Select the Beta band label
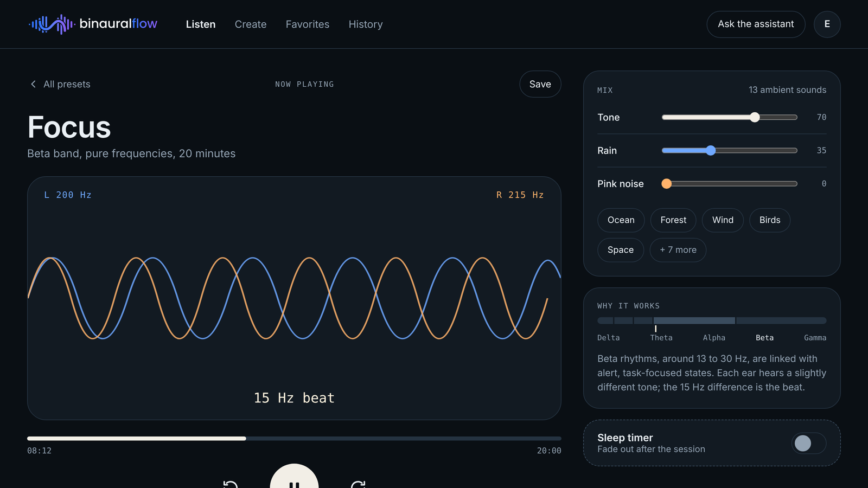The width and height of the screenshot is (868, 488). click(x=764, y=338)
